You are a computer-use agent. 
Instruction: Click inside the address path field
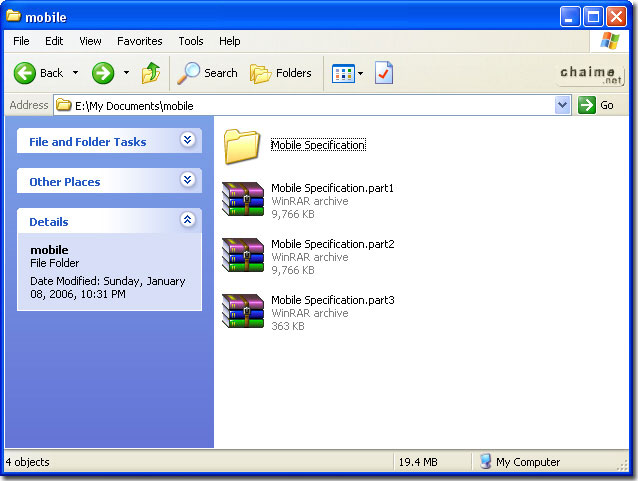[x=300, y=105]
